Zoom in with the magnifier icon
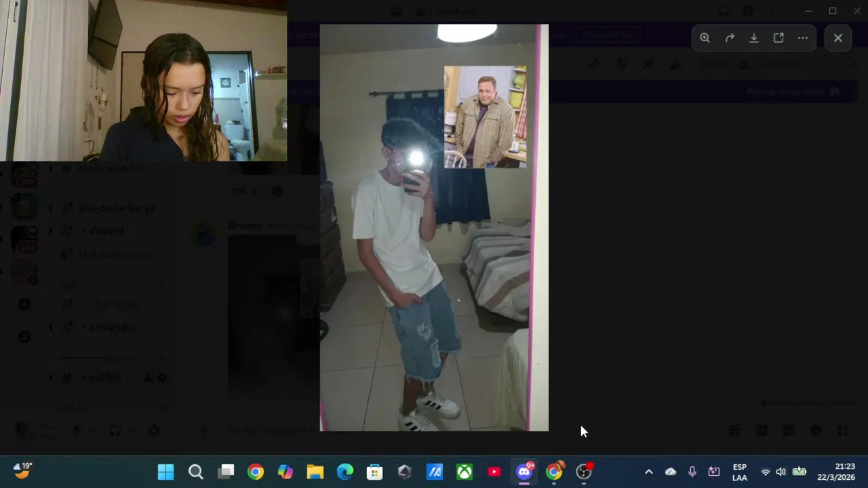Image resolution: width=868 pixels, height=488 pixels. (705, 38)
